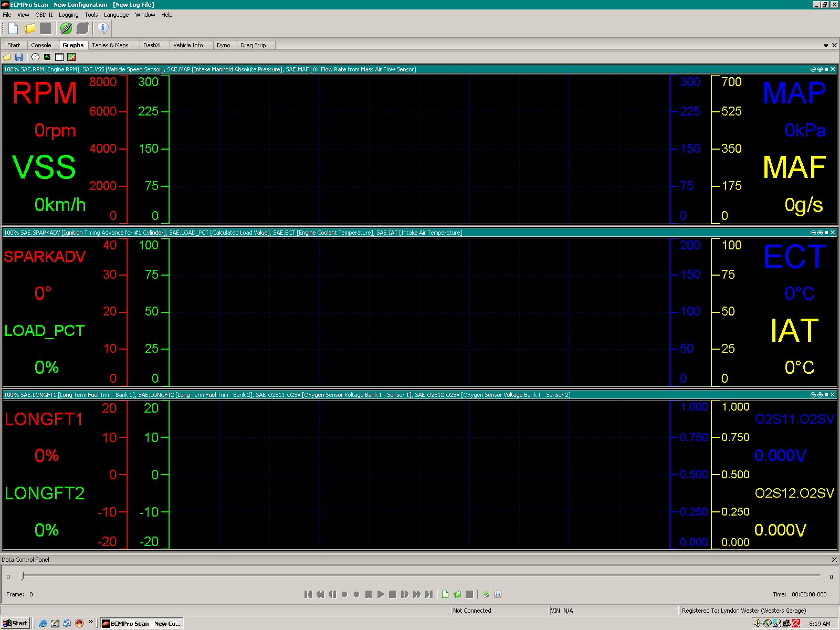Open the Window menu
The height and width of the screenshot is (630, 840).
tap(145, 15)
